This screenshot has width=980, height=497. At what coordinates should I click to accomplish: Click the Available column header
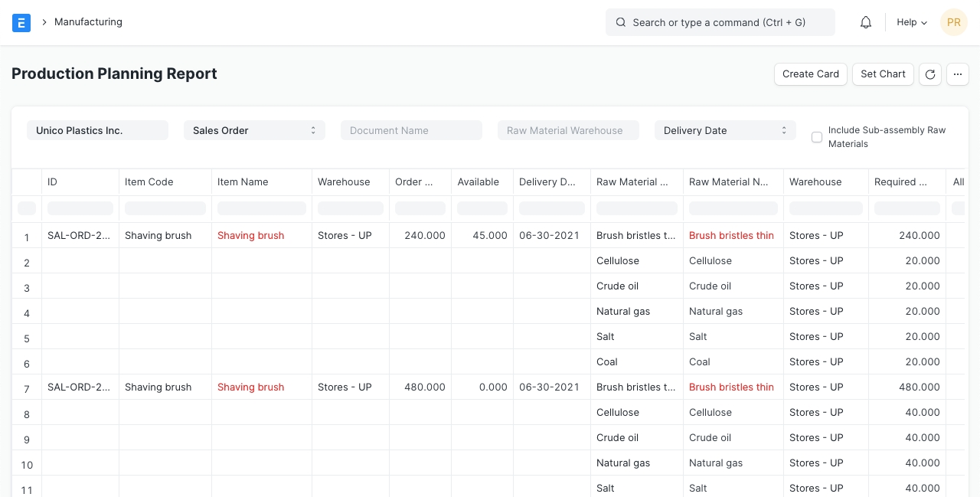pyautogui.click(x=478, y=182)
